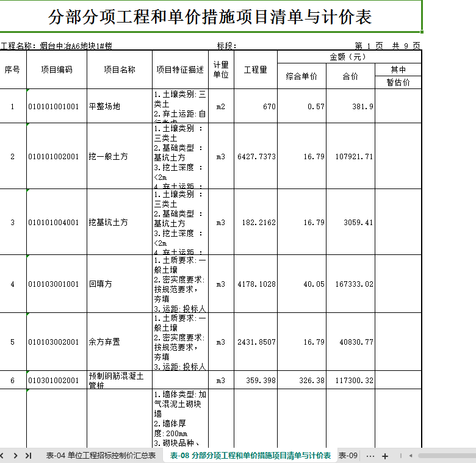The height and width of the screenshot is (463, 476).
Task: Select header cell 项目名称
Action: 120,70
